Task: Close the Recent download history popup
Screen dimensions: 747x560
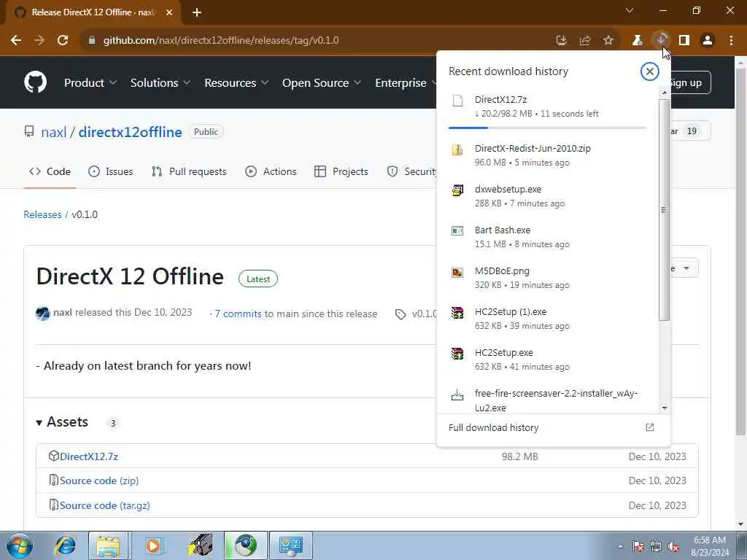Action: coord(649,71)
